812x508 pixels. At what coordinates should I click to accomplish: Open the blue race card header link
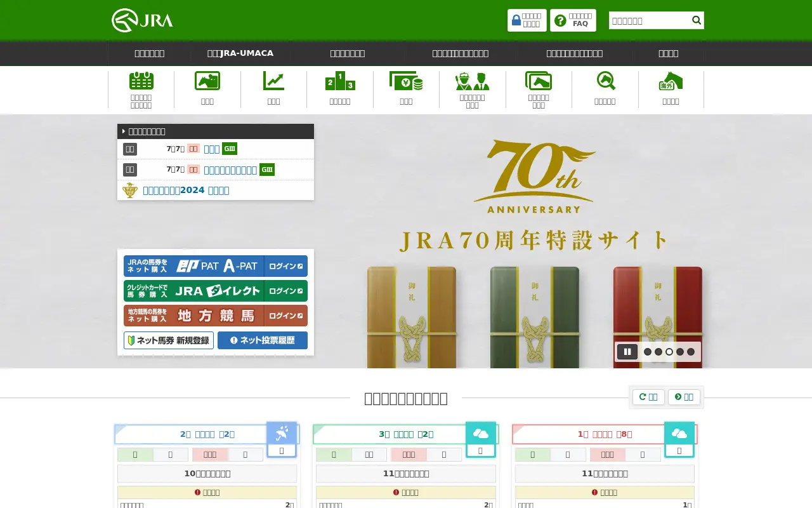[207, 434]
